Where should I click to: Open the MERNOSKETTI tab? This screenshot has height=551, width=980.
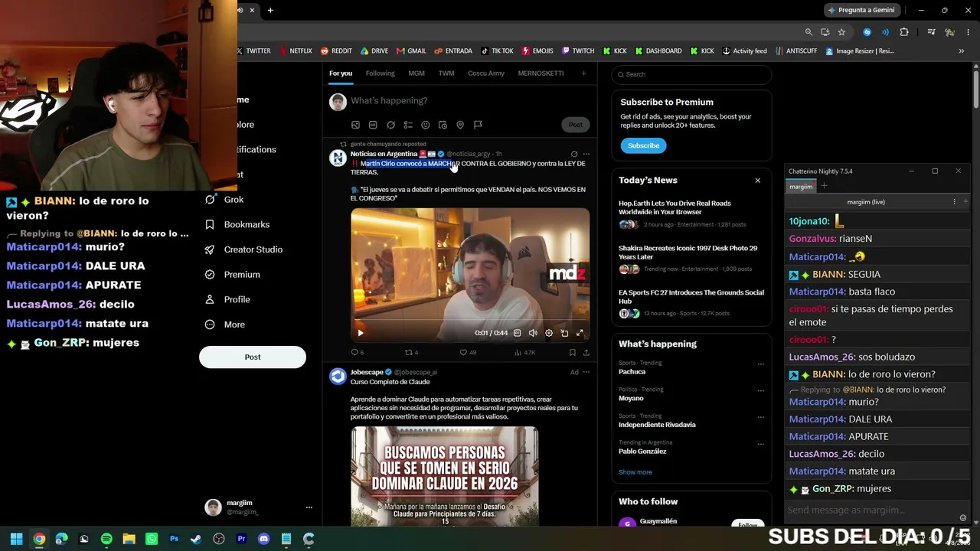pyautogui.click(x=541, y=73)
